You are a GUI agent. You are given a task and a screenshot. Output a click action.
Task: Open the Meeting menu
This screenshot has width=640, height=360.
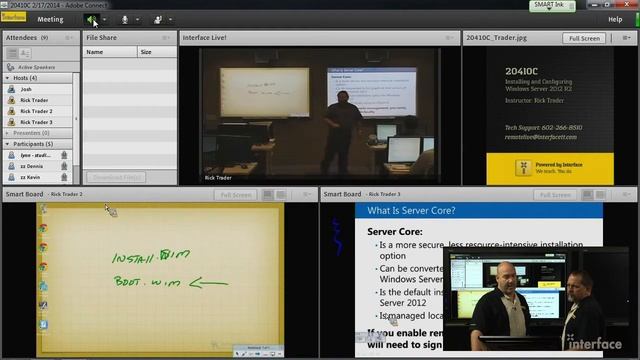[x=50, y=19]
